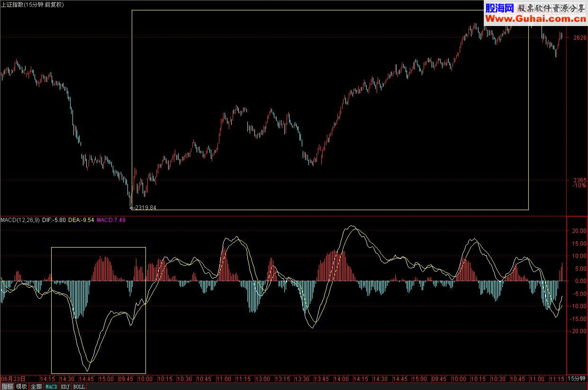Open the 模板 template tab
This screenshot has width=588, height=390.
[x=22, y=387]
